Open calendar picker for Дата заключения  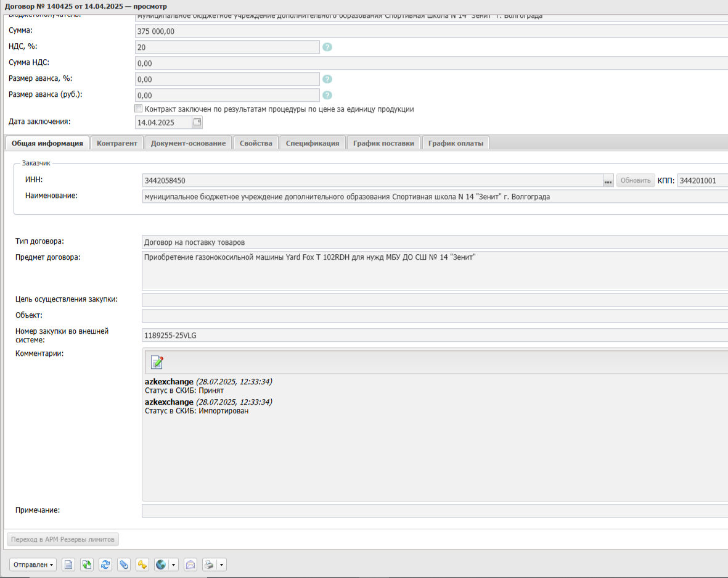coord(197,122)
